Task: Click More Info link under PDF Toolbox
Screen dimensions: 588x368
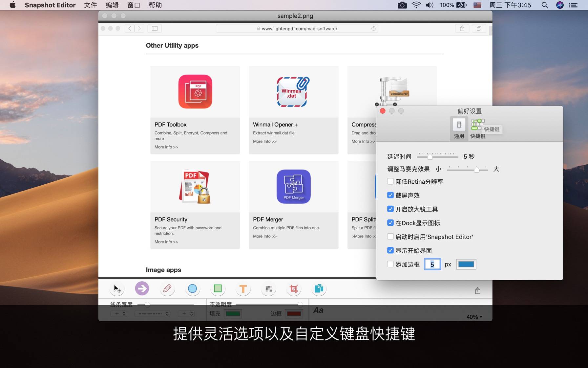Action: point(166,147)
